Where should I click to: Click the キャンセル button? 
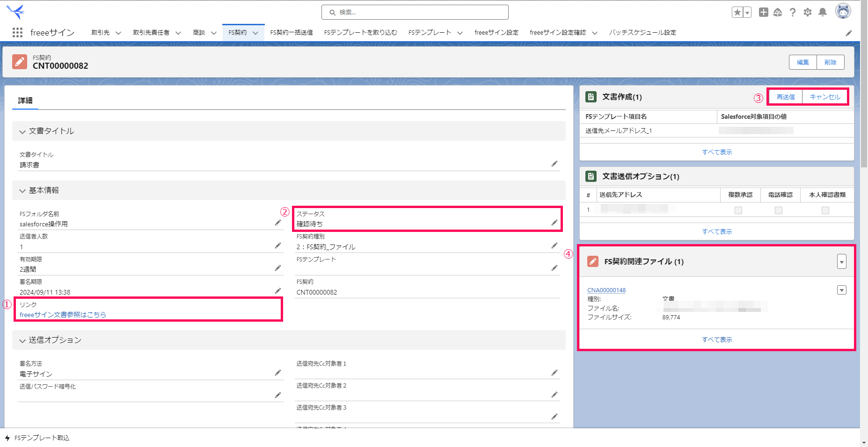click(x=825, y=97)
